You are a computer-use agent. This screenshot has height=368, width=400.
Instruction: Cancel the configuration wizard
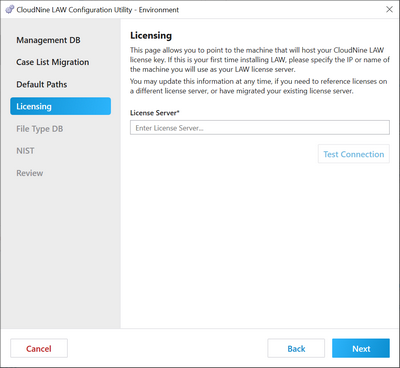[39, 348]
